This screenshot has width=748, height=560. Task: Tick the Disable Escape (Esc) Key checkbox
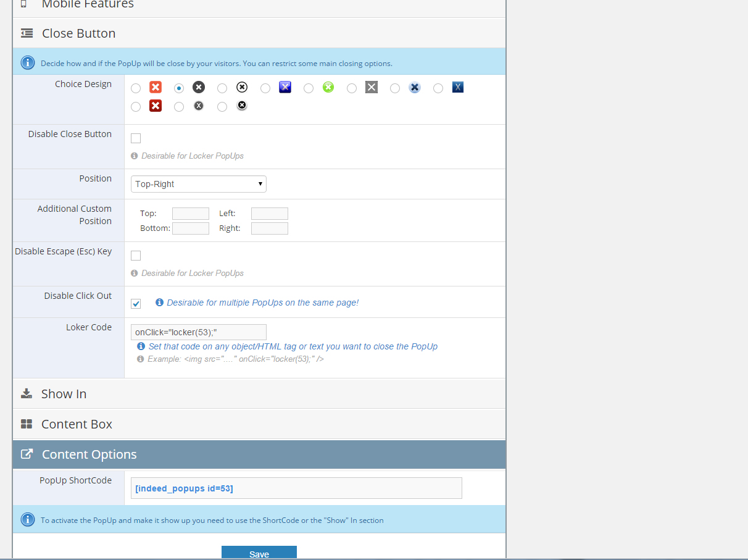pyautogui.click(x=136, y=256)
